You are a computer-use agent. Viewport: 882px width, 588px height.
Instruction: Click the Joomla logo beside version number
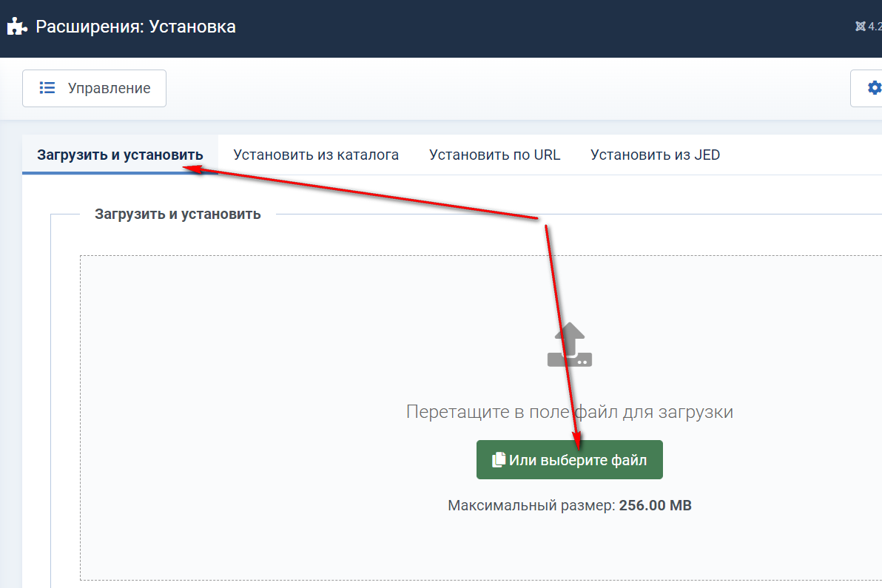[x=860, y=27]
